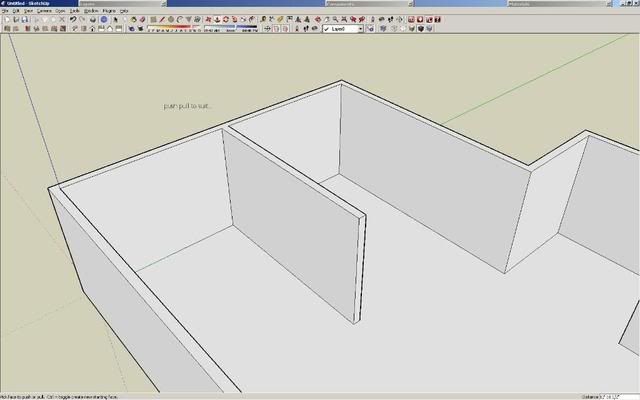640x400 pixels.
Task: Open the Plugins menu
Action: click(x=109, y=11)
